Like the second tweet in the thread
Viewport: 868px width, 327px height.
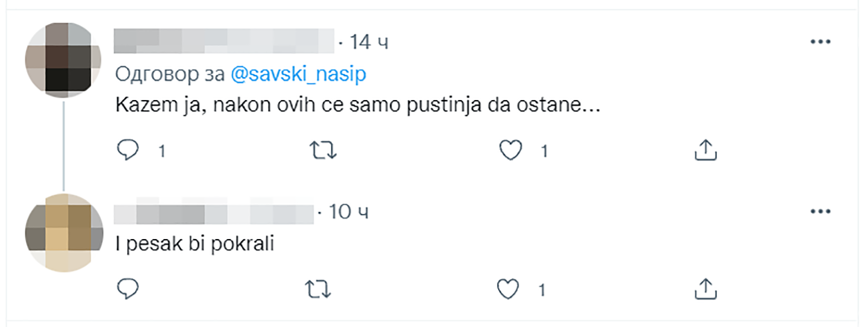pos(508,288)
